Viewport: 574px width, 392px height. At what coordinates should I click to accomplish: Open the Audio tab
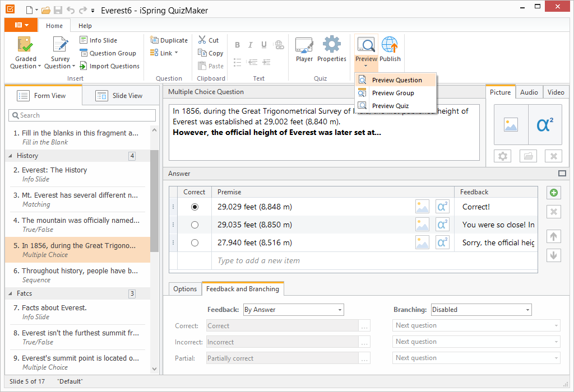529,92
